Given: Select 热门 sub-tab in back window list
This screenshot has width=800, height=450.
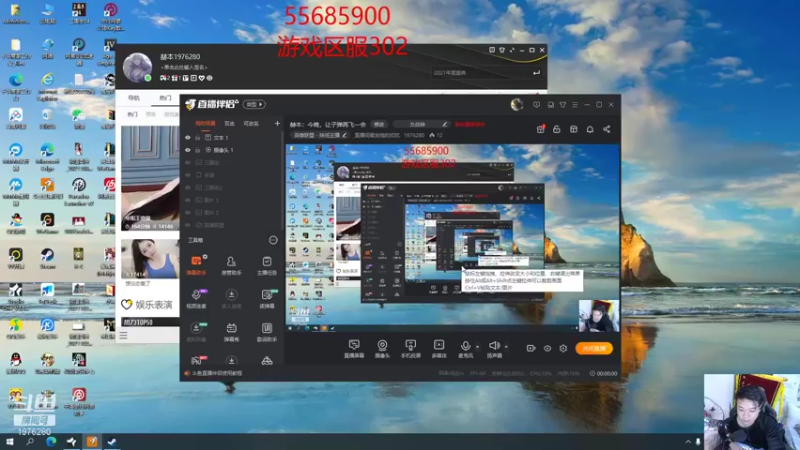Looking at the screenshot, I should pyautogui.click(x=132, y=114).
